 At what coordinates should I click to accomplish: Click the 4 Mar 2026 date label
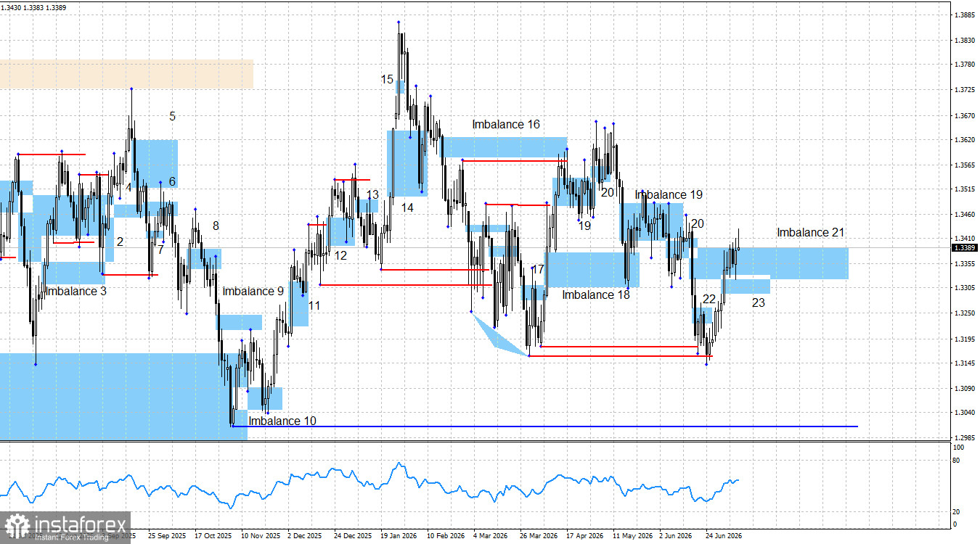[491, 536]
